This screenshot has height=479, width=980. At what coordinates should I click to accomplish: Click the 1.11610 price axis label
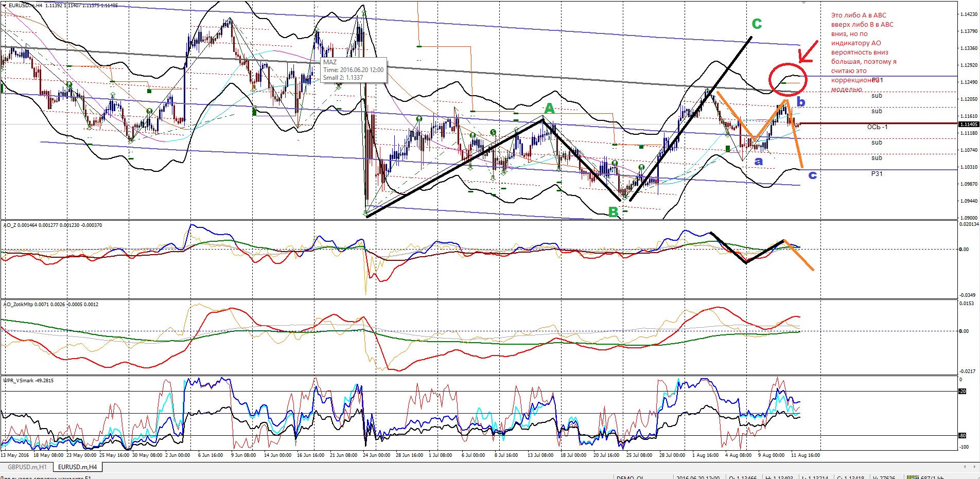click(x=969, y=116)
